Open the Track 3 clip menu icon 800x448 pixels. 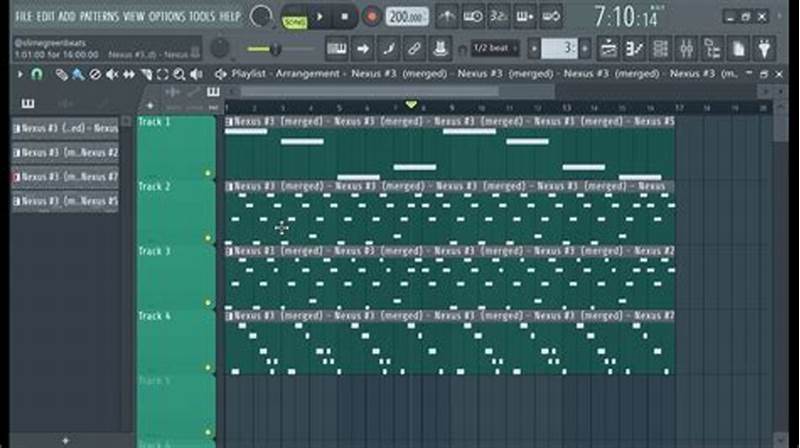(x=229, y=252)
